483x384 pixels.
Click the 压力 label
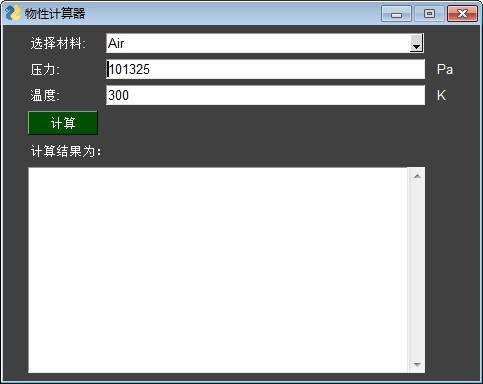tap(45, 70)
